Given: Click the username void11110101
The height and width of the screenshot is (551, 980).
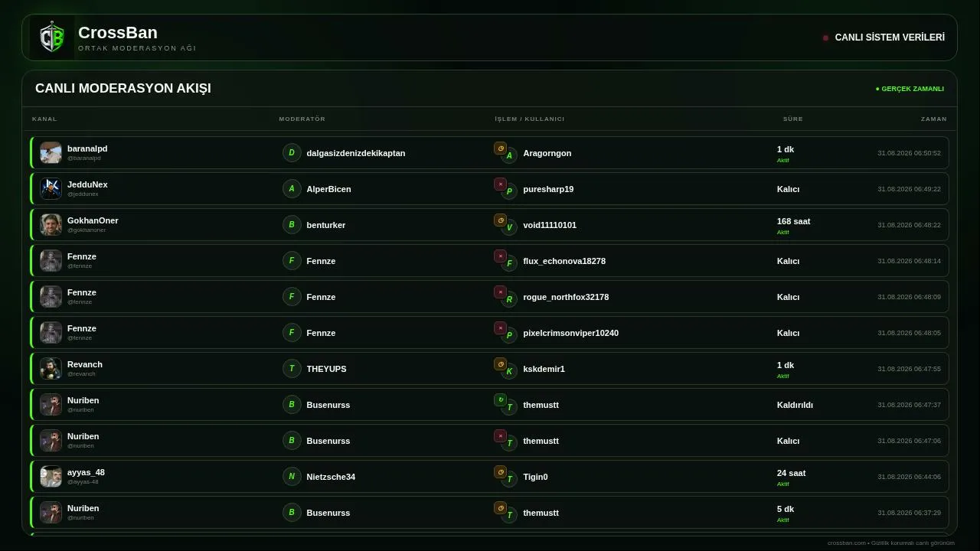Looking at the screenshot, I should 550,225.
